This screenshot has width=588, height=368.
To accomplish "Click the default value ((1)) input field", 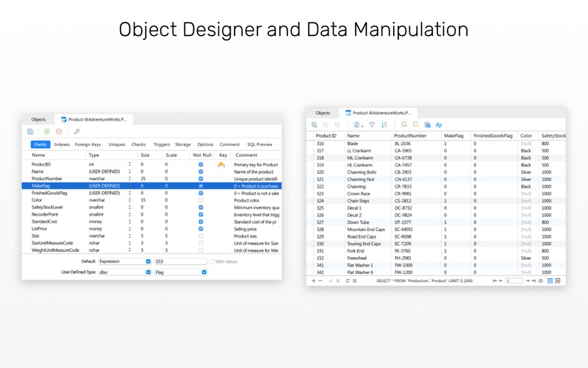I will (180, 261).
